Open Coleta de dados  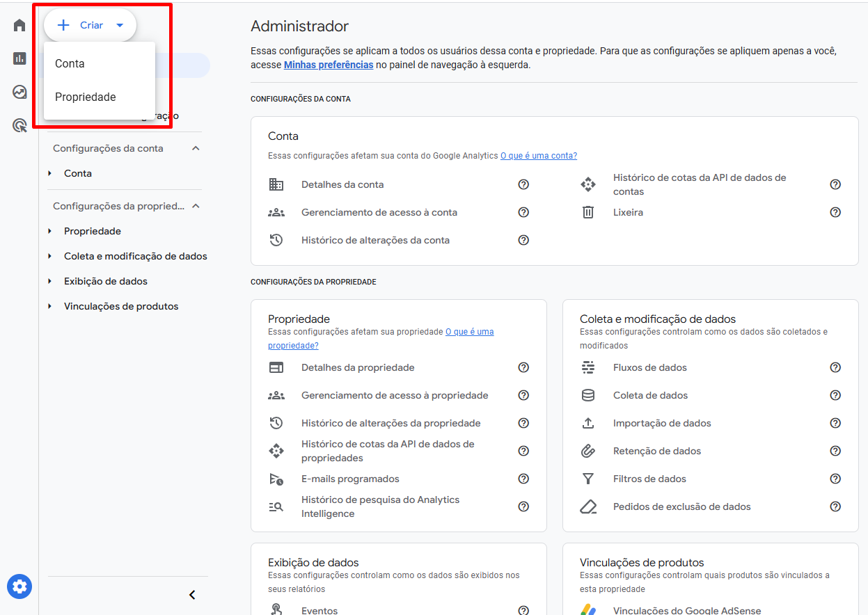(x=650, y=395)
